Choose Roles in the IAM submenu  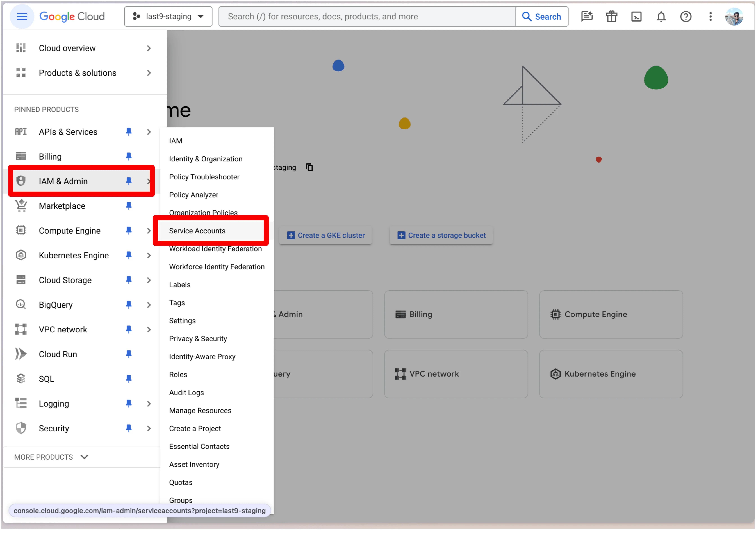click(x=178, y=375)
